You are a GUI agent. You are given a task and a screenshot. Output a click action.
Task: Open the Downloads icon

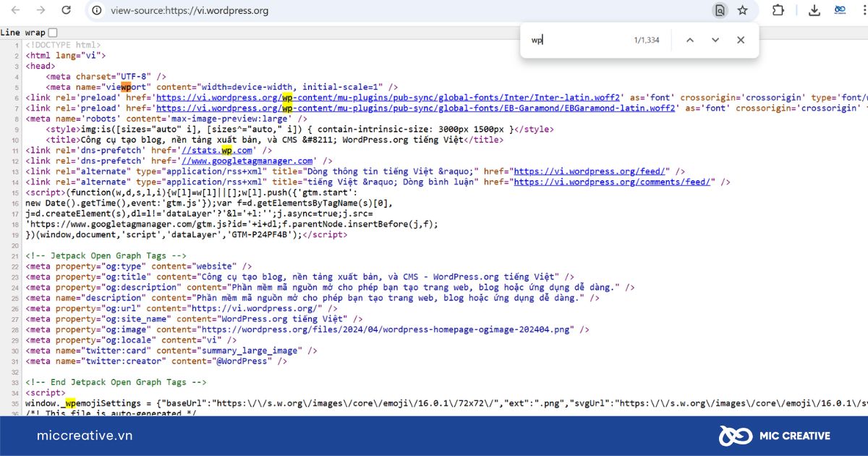pos(814,10)
